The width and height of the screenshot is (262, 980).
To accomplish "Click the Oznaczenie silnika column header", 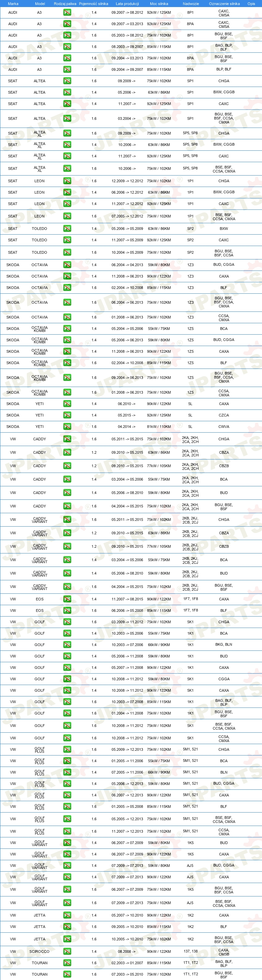I will 224,3.
